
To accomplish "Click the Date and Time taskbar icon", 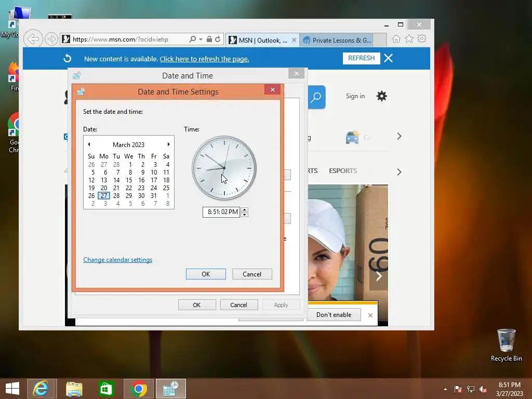I will point(170,389).
